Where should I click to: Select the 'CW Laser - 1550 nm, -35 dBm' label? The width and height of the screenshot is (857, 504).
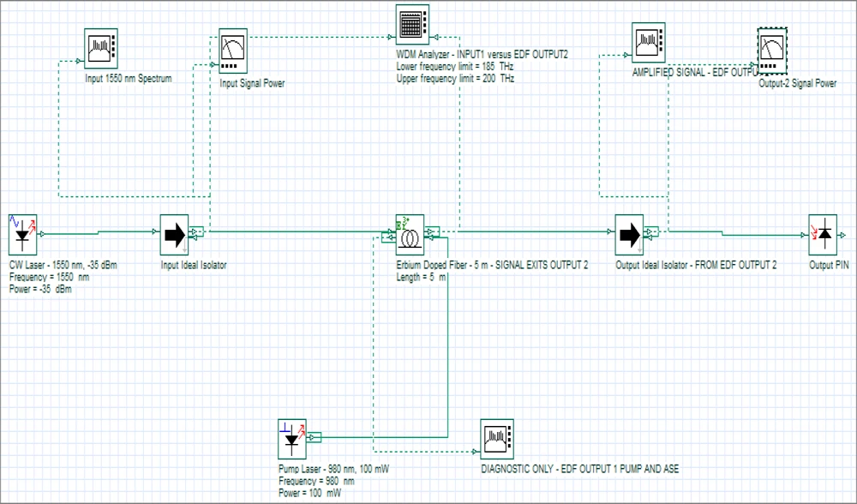pyautogui.click(x=63, y=265)
